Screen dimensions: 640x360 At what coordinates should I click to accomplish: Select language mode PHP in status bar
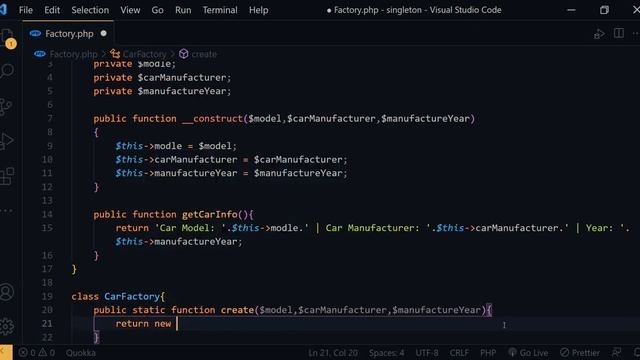[488, 353]
